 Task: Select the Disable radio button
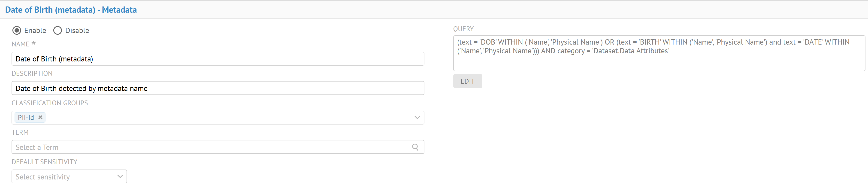[x=58, y=31]
